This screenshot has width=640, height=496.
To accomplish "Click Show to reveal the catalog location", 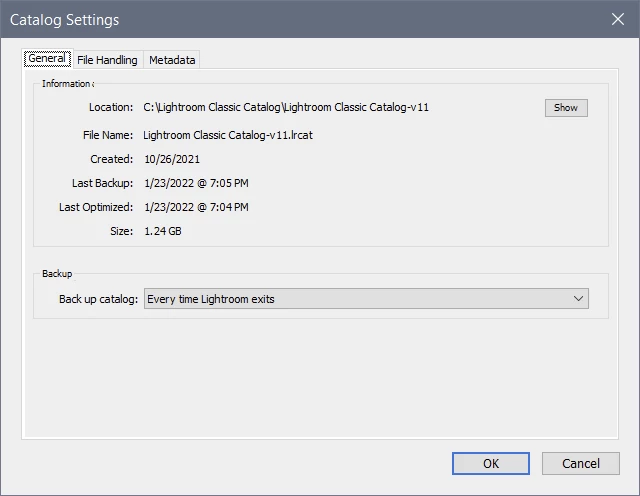I will click(x=566, y=108).
